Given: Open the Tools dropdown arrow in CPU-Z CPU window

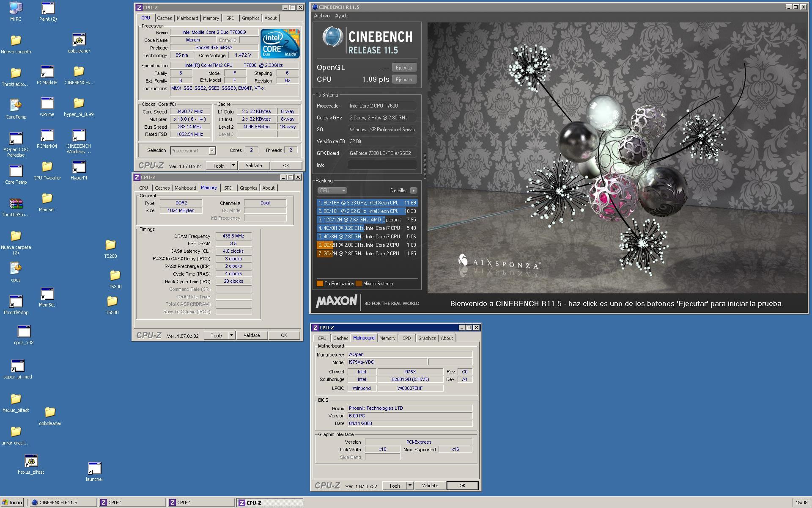Looking at the screenshot, I should point(233,166).
